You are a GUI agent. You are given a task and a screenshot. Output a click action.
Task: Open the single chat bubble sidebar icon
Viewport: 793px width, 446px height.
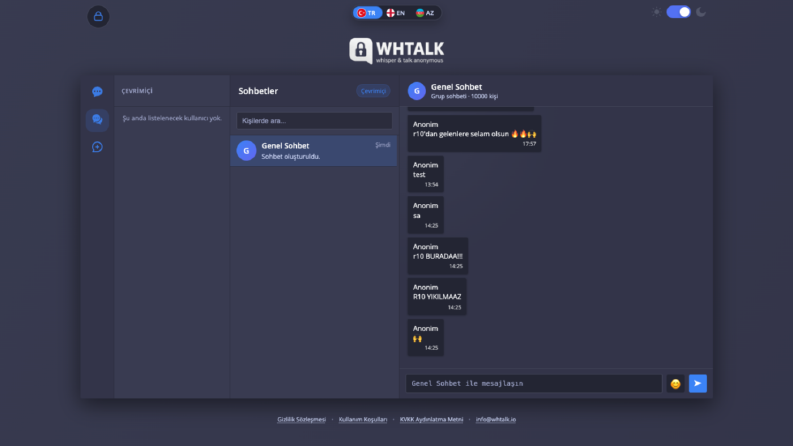(x=97, y=92)
